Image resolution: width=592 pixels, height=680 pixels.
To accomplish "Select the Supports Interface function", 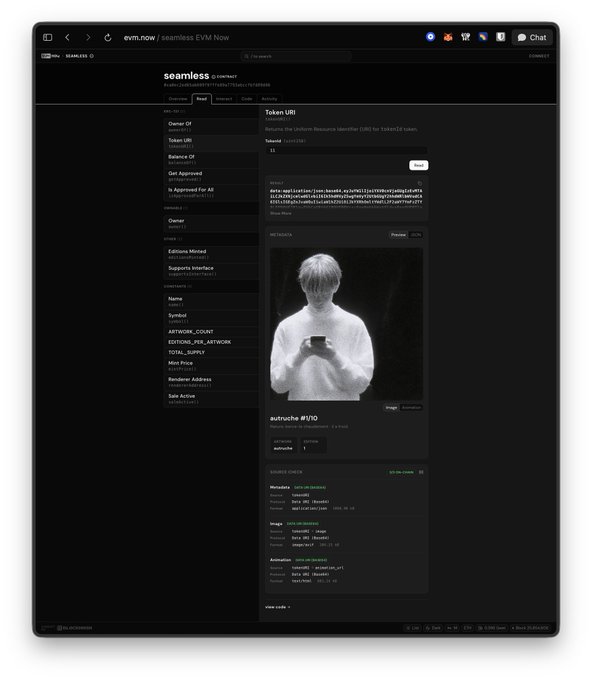I will (x=211, y=271).
